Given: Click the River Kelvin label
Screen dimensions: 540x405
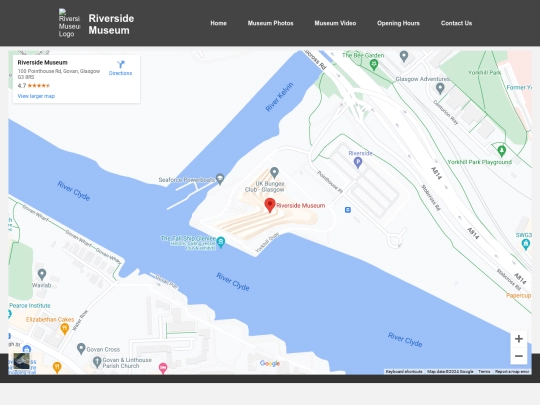Looking at the screenshot, I should click(x=279, y=97).
